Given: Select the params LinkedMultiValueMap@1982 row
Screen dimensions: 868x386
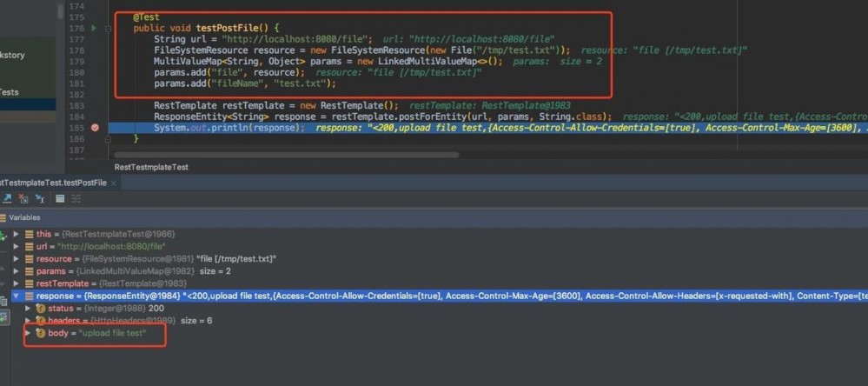Looking at the screenshot, I should click(x=440, y=271).
